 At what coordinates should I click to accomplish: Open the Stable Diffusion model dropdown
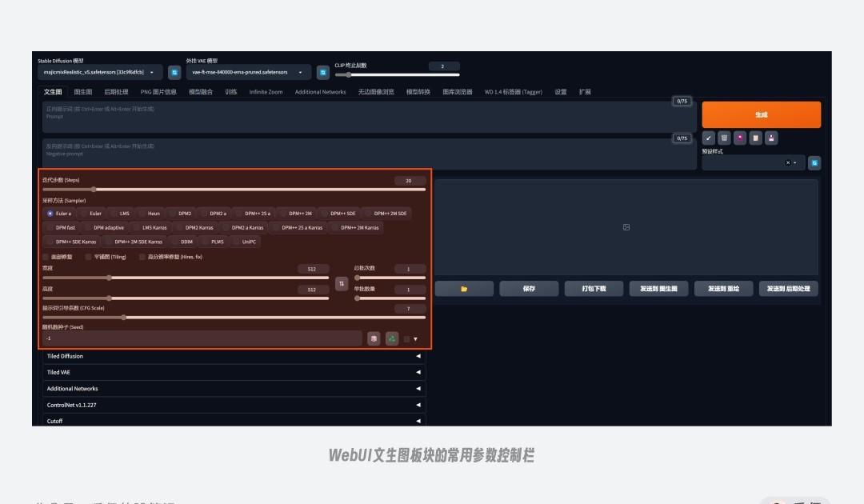(x=100, y=72)
